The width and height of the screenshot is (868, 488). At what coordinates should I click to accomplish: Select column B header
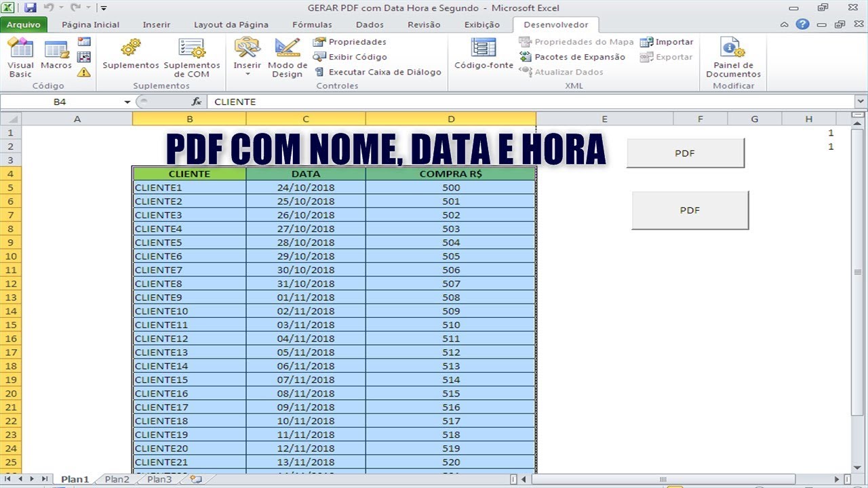190,119
